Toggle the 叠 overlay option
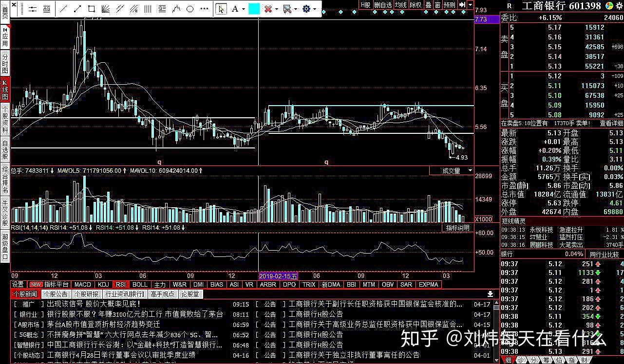The height and width of the screenshot is (364, 624). (428, 5)
